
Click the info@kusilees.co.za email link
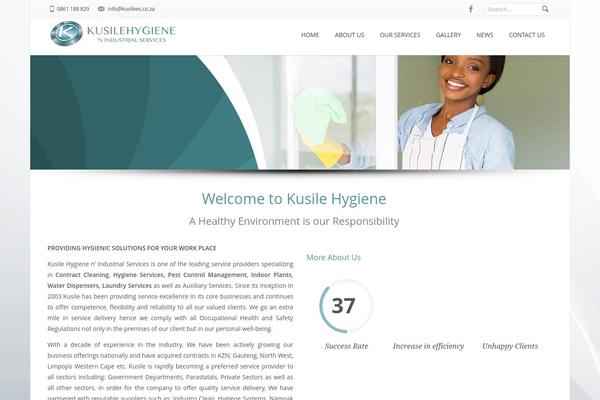[131, 9]
